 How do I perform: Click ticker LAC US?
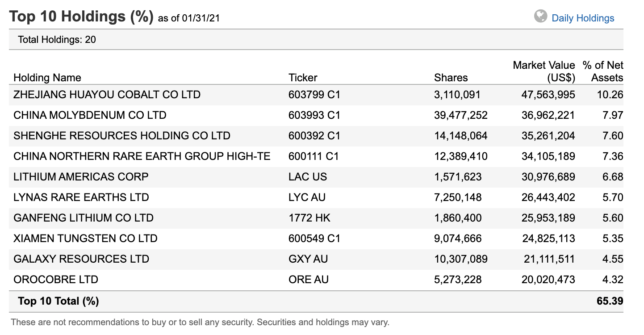[308, 177]
